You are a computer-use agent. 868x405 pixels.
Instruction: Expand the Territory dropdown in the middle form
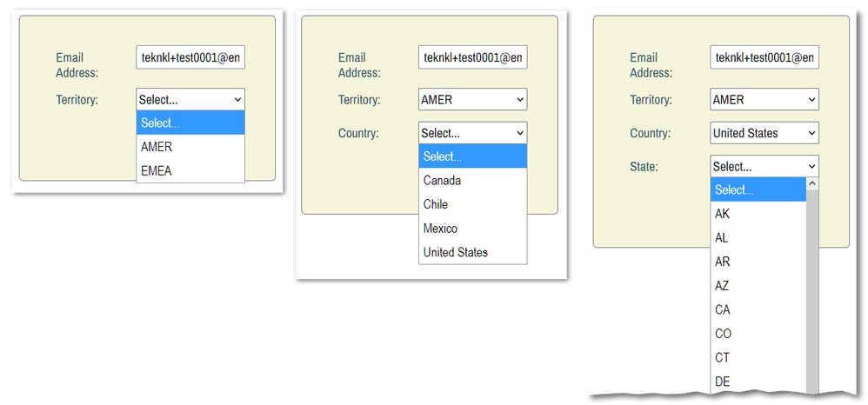point(473,100)
